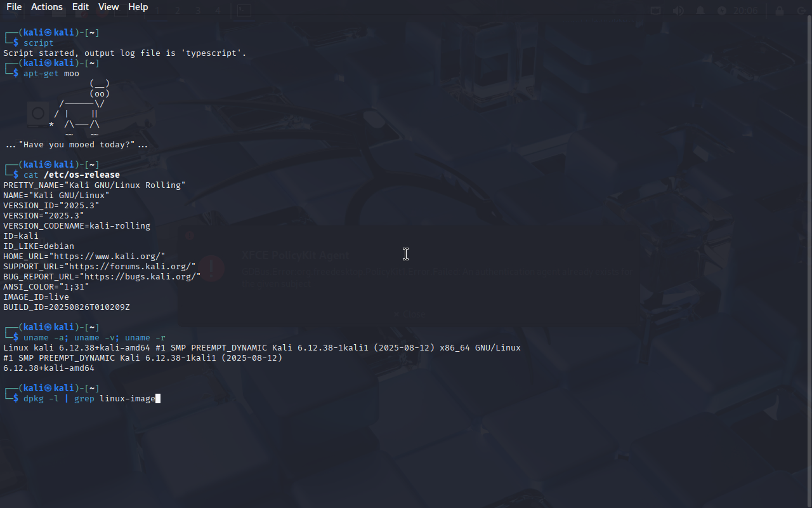Click the faint notification bell icon

pyautogui.click(x=701, y=11)
